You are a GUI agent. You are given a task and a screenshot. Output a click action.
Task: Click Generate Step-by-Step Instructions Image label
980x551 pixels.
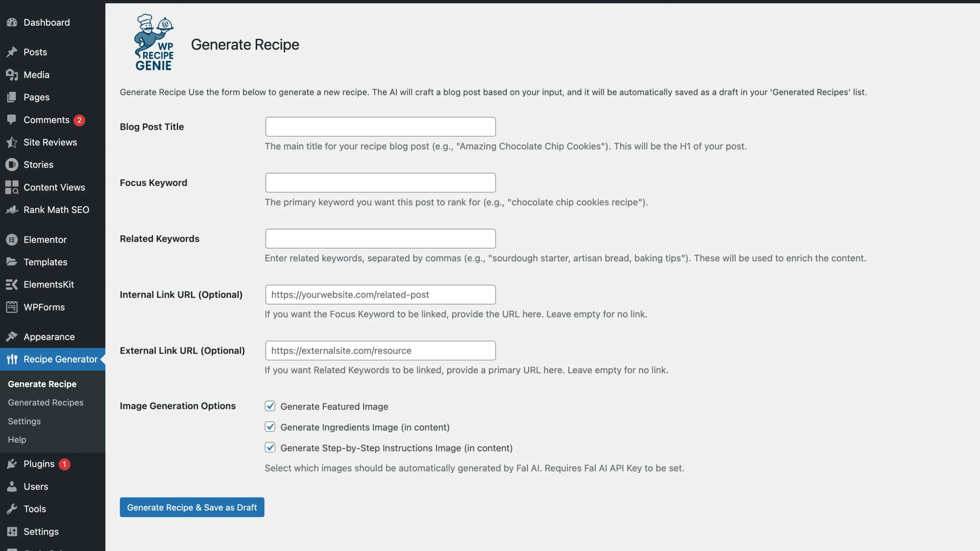tap(396, 448)
